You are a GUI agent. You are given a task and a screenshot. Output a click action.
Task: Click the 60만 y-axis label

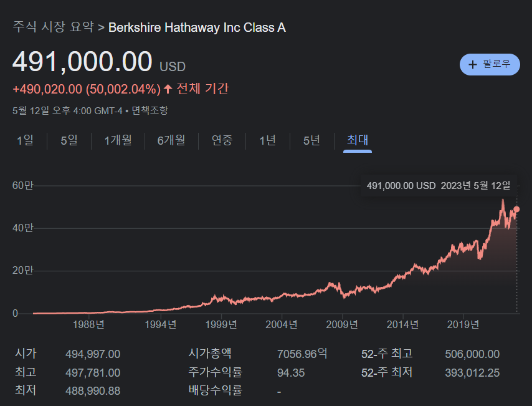(x=22, y=185)
